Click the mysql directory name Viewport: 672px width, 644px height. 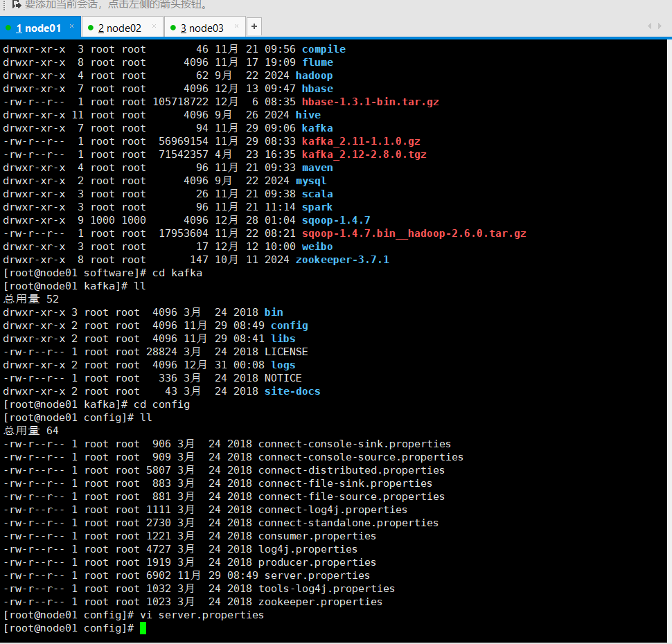pyautogui.click(x=311, y=181)
